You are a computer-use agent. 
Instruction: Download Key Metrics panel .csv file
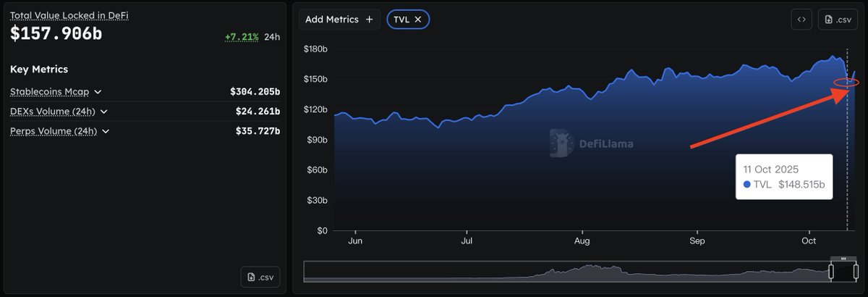(260, 277)
